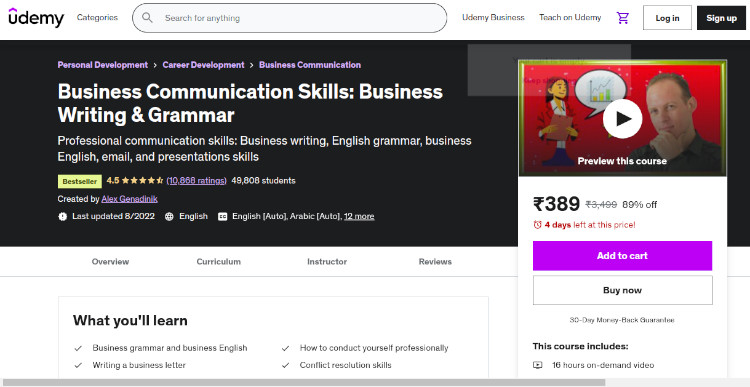Click the Sign up button
The height and width of the screenshot is (387, 750).
(x=721, y=18)
